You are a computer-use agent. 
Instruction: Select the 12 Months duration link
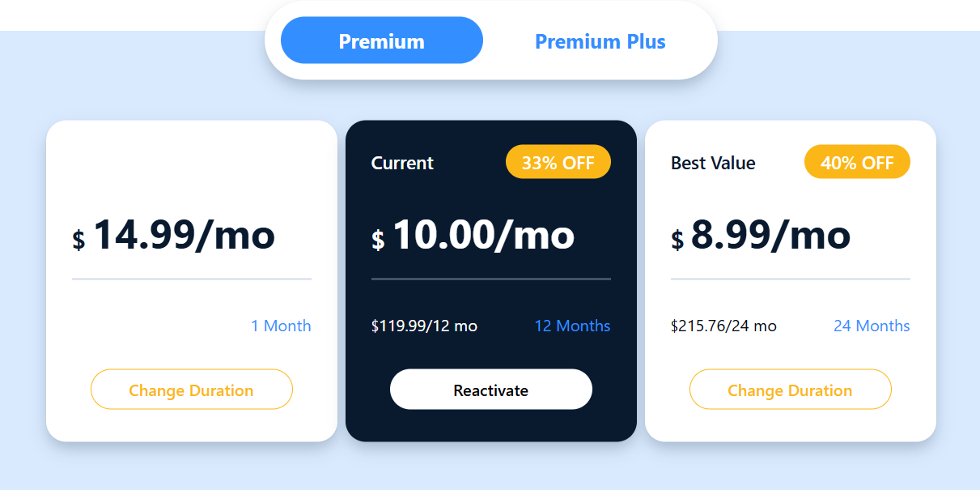(572, 326)
